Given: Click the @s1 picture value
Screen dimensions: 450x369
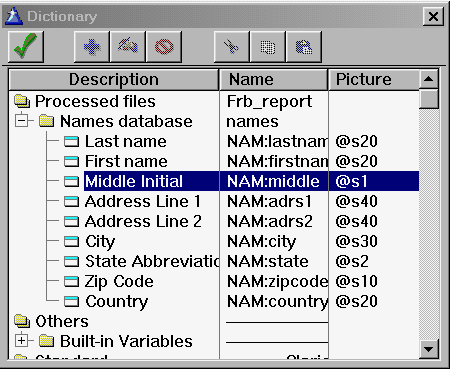Looking at the screenshot, I should click(x=352, y=181).
